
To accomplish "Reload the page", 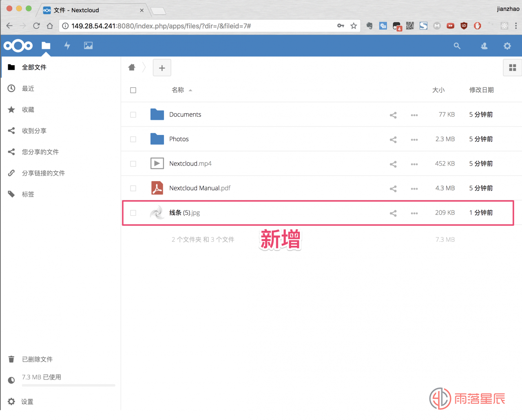I will coord(36,26).
